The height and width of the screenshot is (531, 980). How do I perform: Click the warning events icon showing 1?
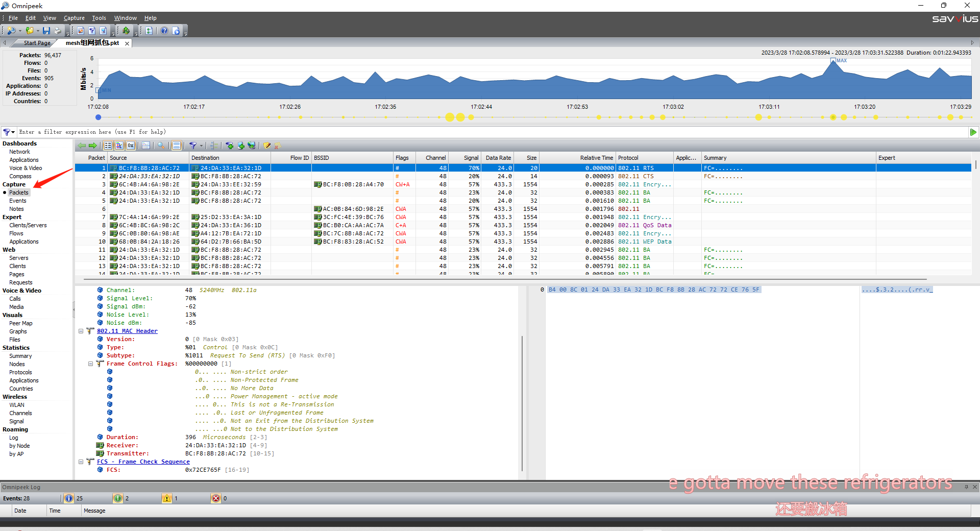(167, 498)
